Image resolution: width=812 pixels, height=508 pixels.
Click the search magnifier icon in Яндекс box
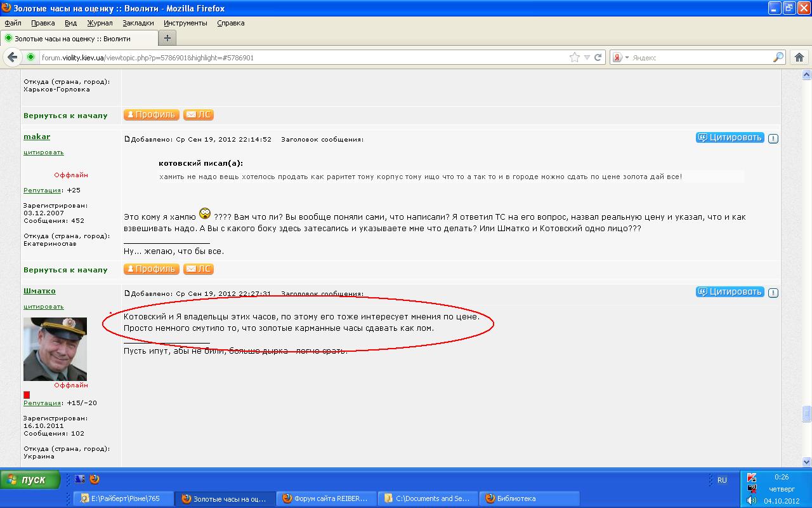pos(778,57)
